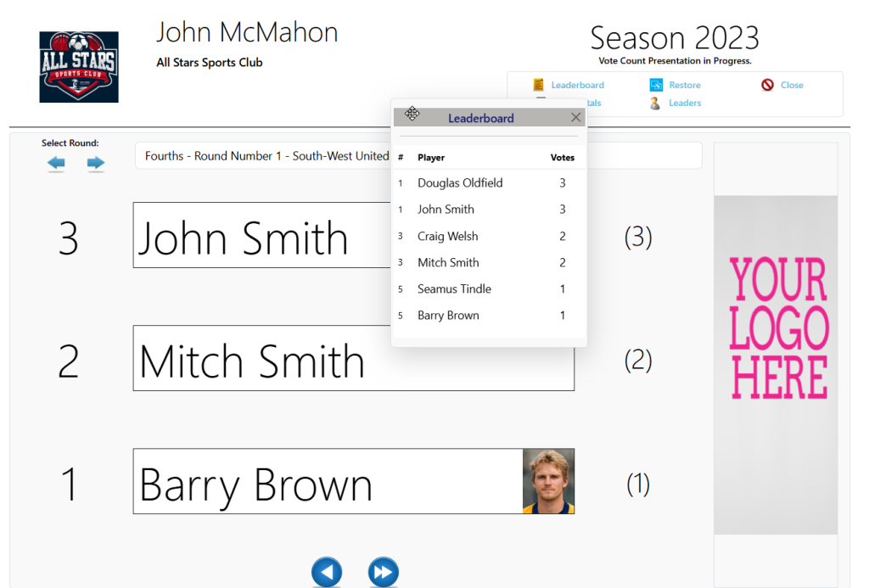Click the Leaders link
Screen dimensions: 869x588
click(x=685, y=103)
